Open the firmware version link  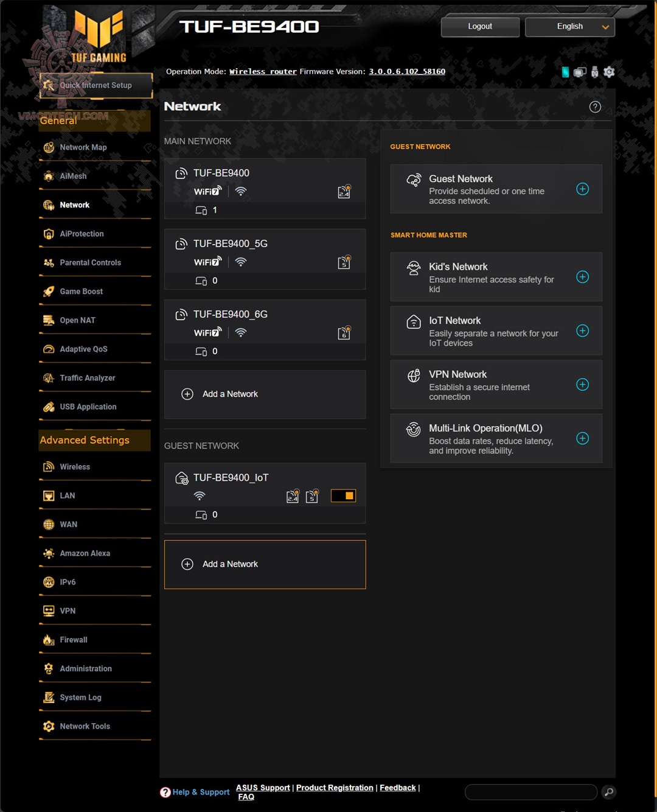click(x=407, y=72)
